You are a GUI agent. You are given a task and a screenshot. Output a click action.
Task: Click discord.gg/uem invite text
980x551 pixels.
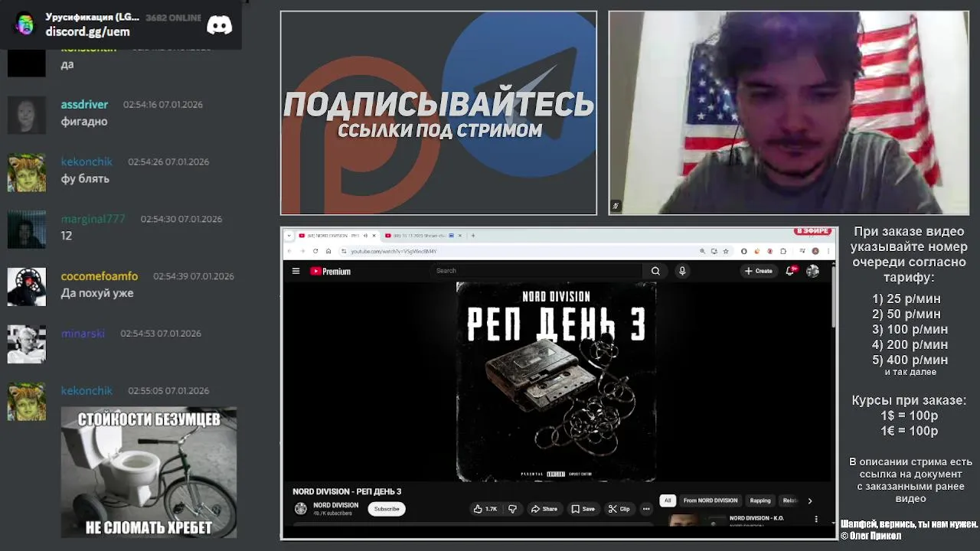pos(87,31)
